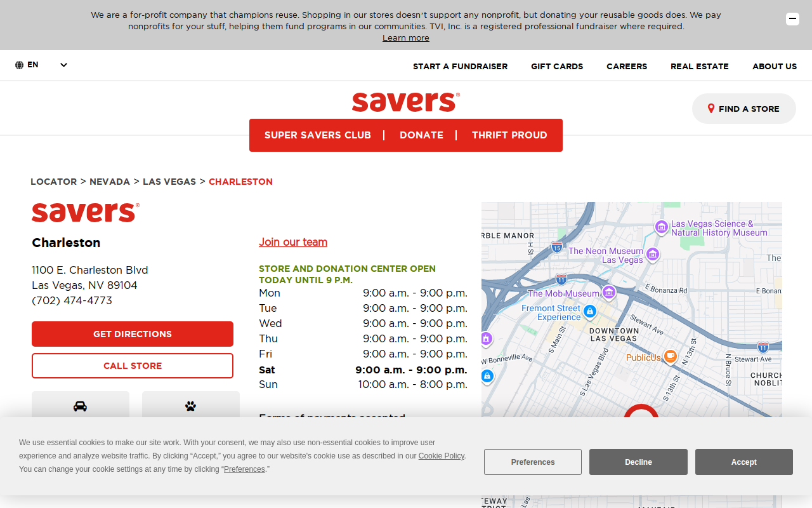Click the blue shopping marker near Bonneville Ave
This screenshot has width=812, height=508.
click(x=487, y=375)
